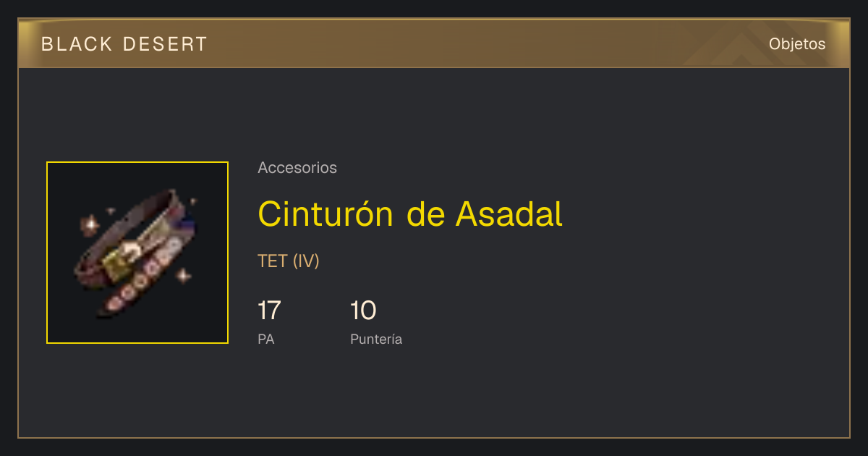Click the yellow frame around the item image

pos(137,163)
